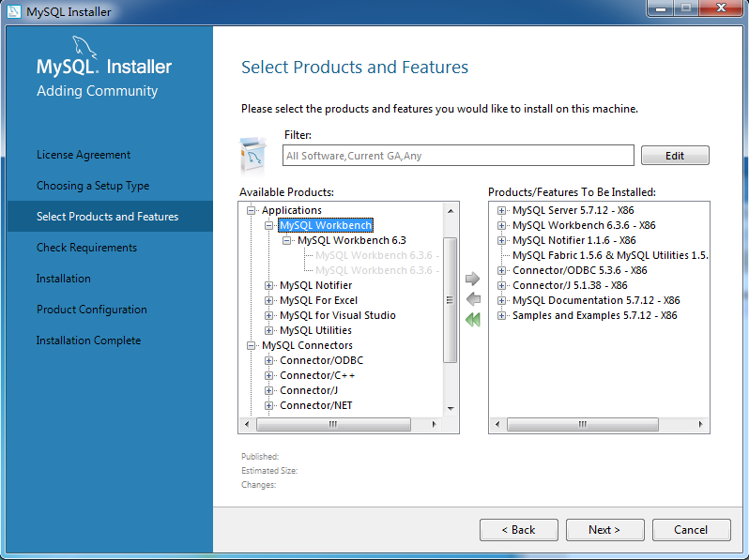Screen dimensions: 749x560
Task: Click the MySQL Installer title bar icon
Action: pyautogui.click(x=14, y=11)
